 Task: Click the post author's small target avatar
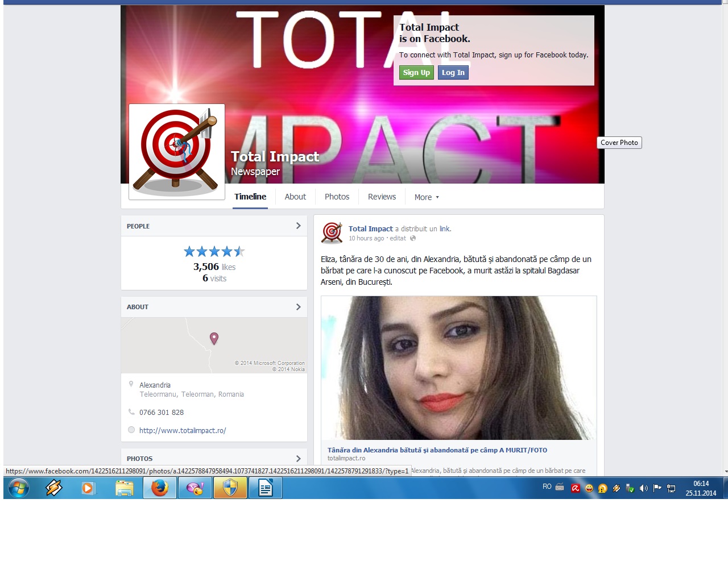332,232
